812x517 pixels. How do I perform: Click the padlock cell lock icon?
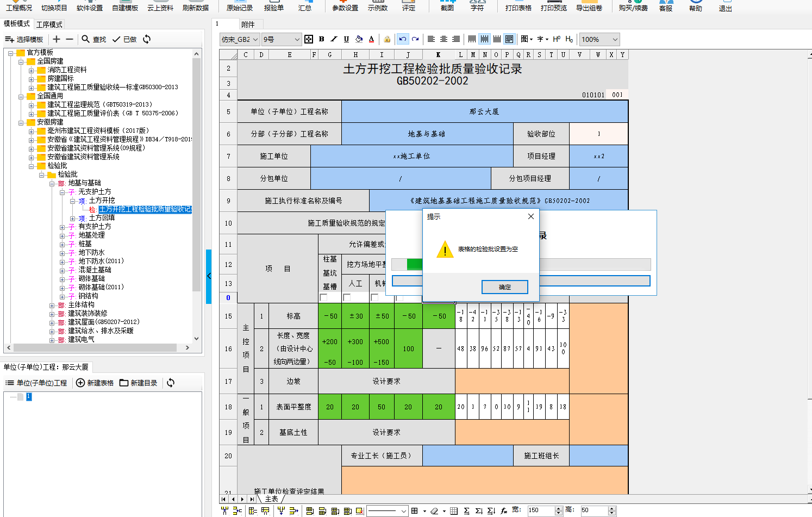click(387, 39)
